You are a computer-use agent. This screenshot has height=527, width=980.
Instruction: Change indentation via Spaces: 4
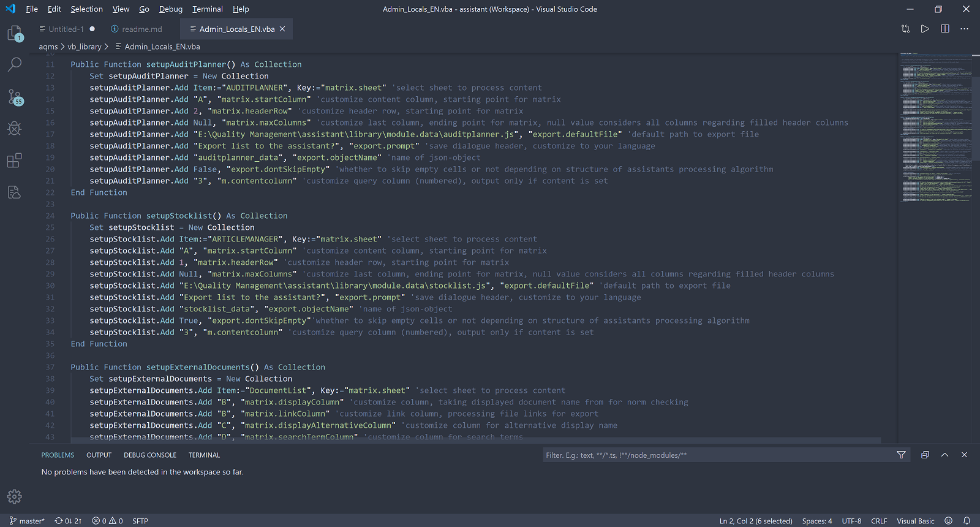point(817,521)
